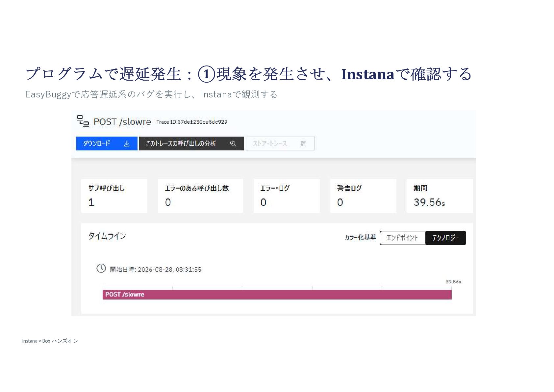This screenshot has height=392, width=554.
Task: Click the ダウンロード button
Action: (x=107, y=144)
